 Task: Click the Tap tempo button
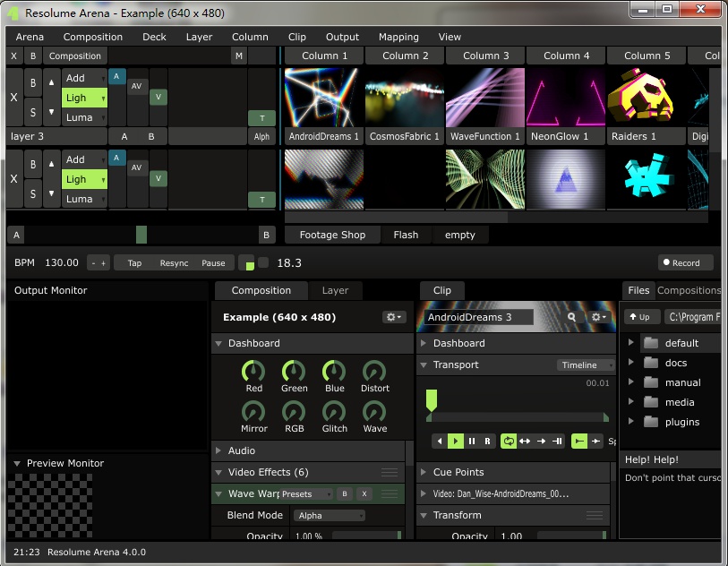(x=134, y=263)
